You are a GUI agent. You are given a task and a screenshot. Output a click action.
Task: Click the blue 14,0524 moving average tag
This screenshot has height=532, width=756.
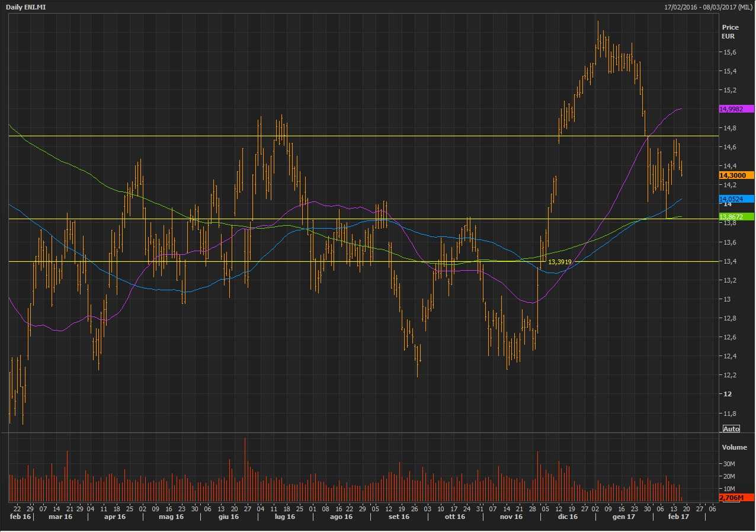point(735,199)
